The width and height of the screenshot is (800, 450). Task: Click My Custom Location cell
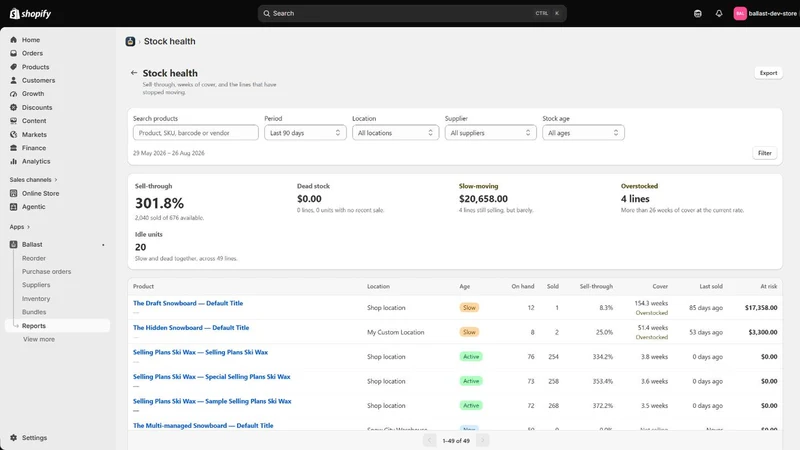[x=395, y=332]
